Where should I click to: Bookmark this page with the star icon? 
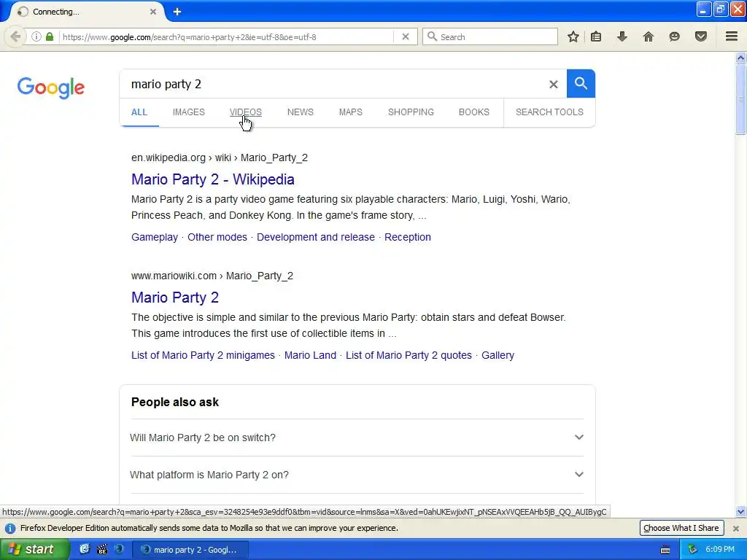573,36
